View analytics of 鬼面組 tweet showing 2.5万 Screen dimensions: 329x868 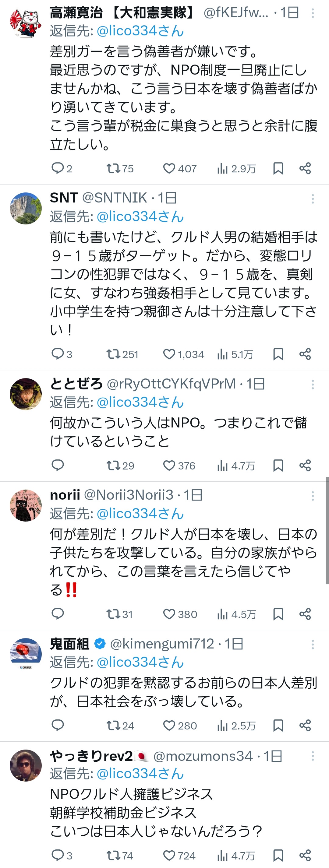coord(236,726)
